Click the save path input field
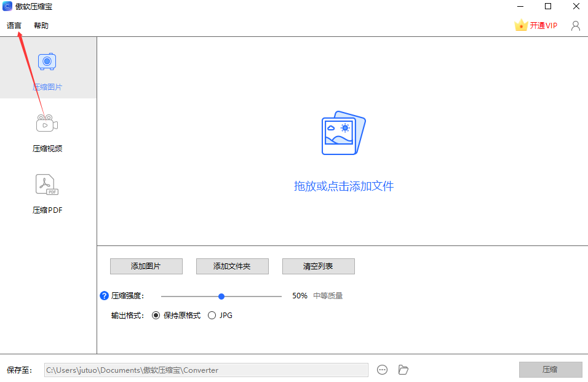Image resolution: width=588 pixels, height=382 pixels. pos(206,370)
